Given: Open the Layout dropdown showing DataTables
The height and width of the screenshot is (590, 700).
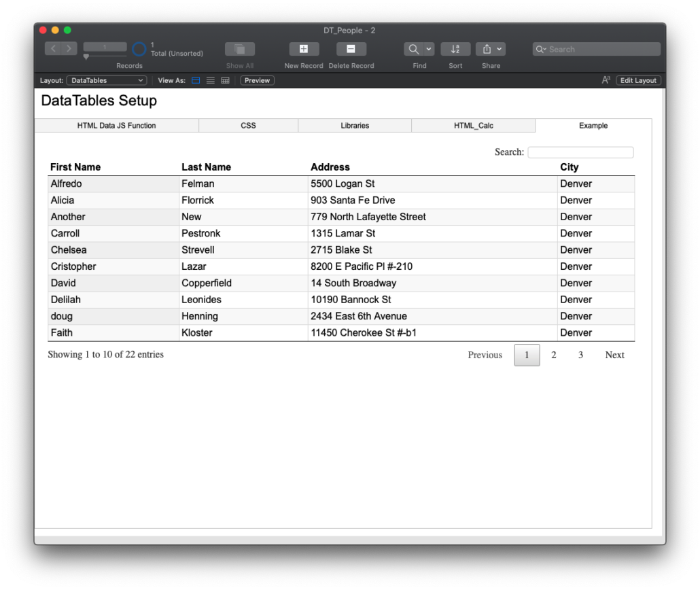Looking at the screenshot, I should pos(106,80).
